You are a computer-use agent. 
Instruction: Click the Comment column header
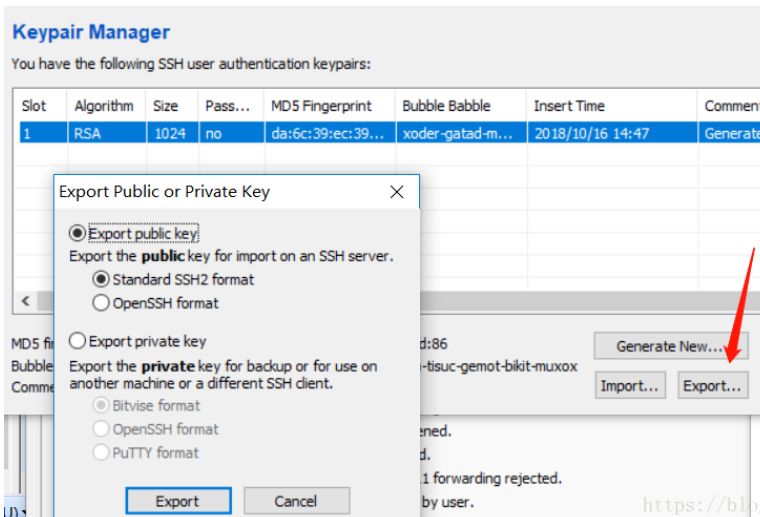pyautogui.click(x=730, y=106)
